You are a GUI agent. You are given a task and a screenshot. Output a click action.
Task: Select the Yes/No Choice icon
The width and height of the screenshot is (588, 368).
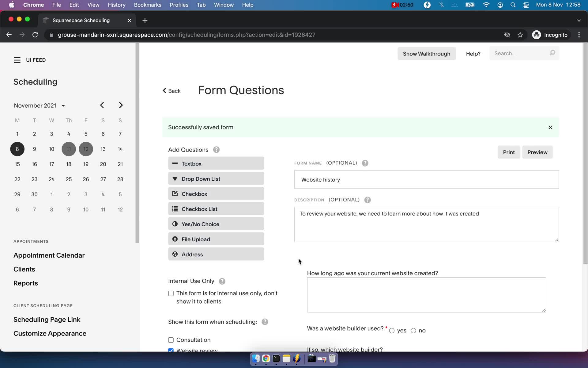[x=175, y=224]
